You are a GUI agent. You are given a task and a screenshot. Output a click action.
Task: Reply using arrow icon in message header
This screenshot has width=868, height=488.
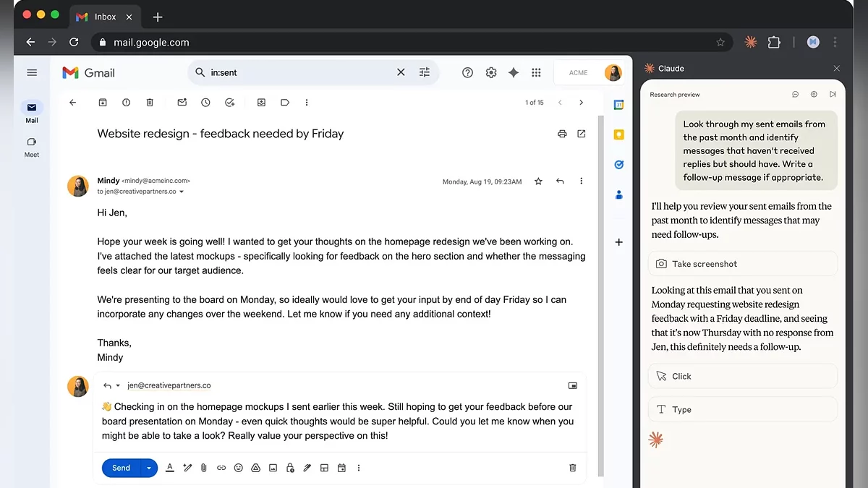pyautogui.click(x=560, y=181)
